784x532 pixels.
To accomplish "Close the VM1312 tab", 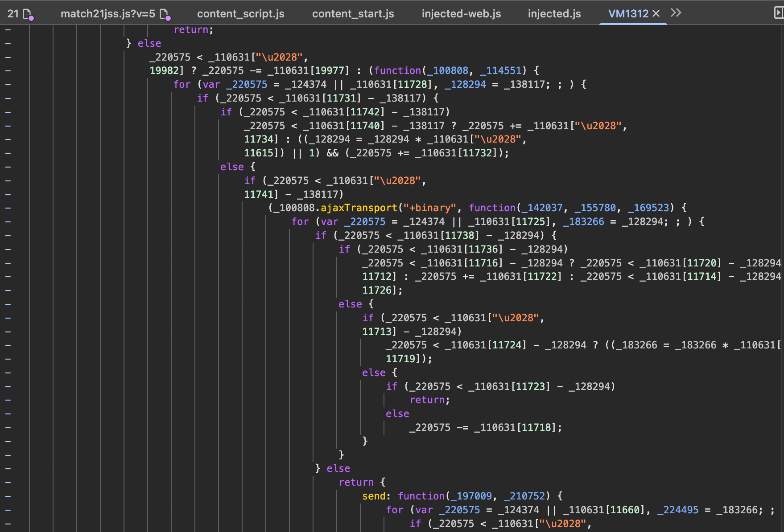I will click(656, 13).
